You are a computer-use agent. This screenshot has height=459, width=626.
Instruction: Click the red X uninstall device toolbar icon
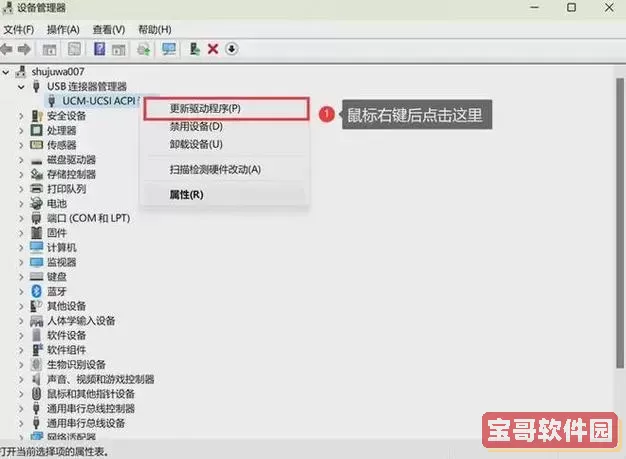tap(212, 48)
